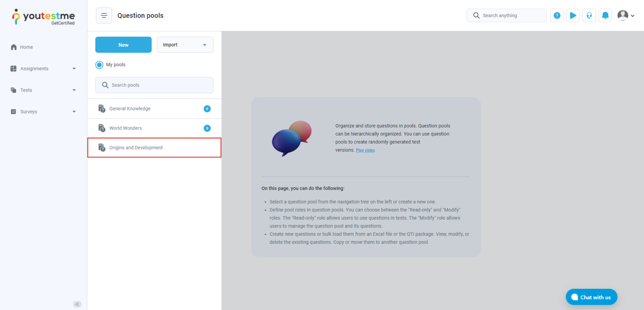Open the help question mark icon

point(557,15)
